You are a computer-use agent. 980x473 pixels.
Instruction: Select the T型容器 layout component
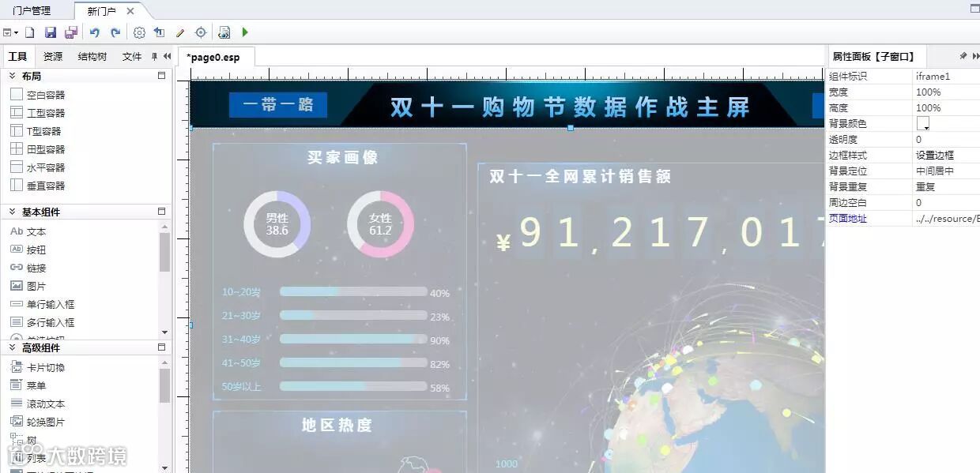click(x=36, y=131)
